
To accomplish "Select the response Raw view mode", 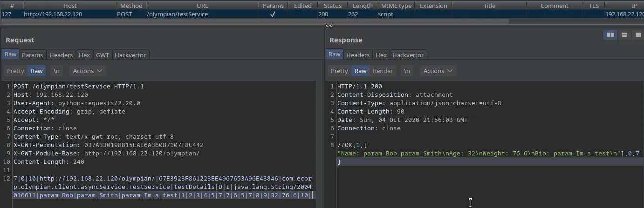I will 360,71.
